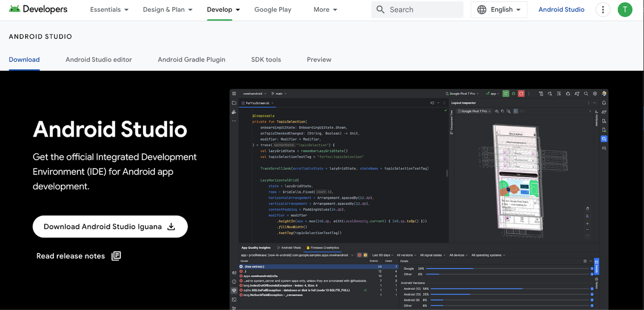Open the Terminal tool window icon
The width and height of the screenshot is (644, 310).
click(x=234, y=299)
